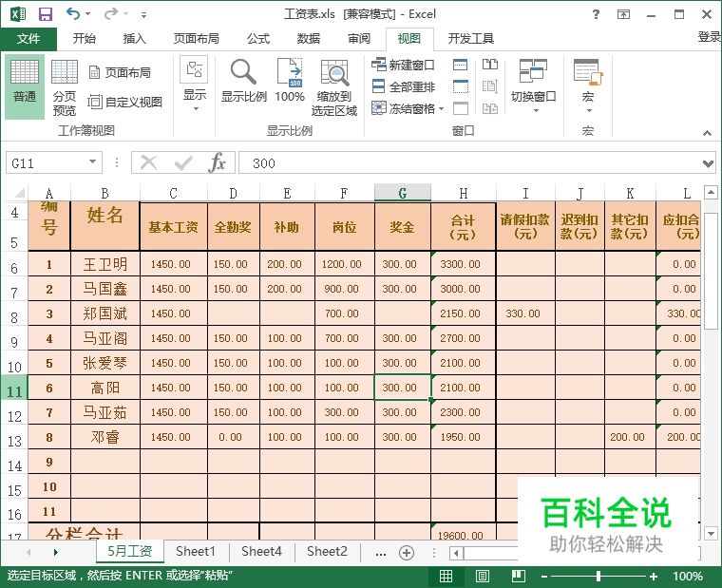The image size is (722, 588).
Task: Switch to Normal view in status bar
Action: [446, 576]
